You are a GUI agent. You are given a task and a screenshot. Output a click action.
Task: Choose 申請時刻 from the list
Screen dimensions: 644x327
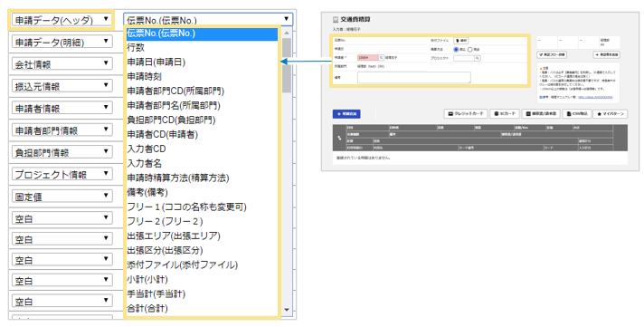click(202, 76)
